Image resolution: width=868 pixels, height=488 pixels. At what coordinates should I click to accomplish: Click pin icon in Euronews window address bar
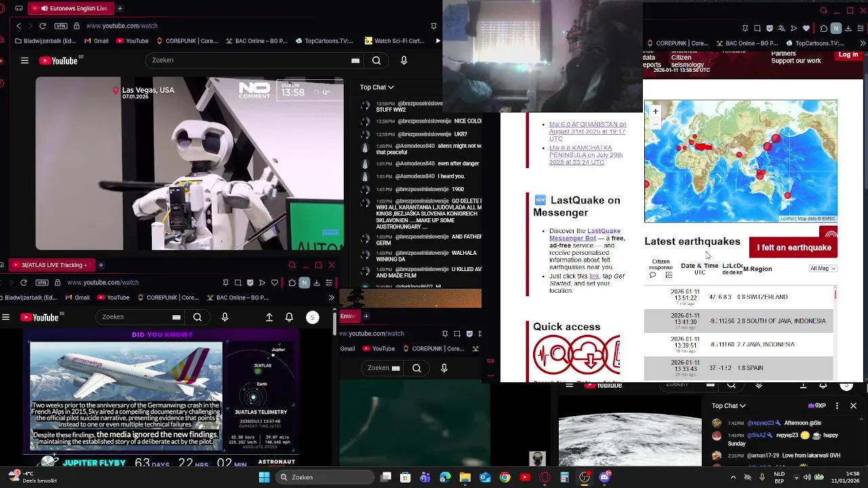click(433, 26)
